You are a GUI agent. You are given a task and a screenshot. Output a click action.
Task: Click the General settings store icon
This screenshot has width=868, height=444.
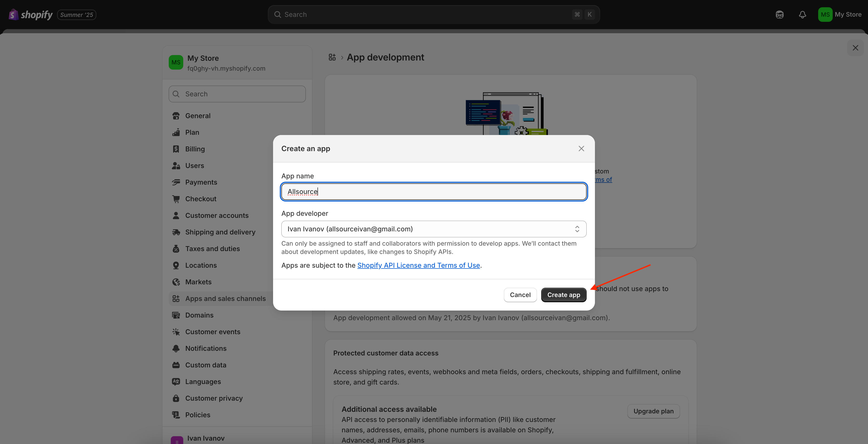[176, 116]
